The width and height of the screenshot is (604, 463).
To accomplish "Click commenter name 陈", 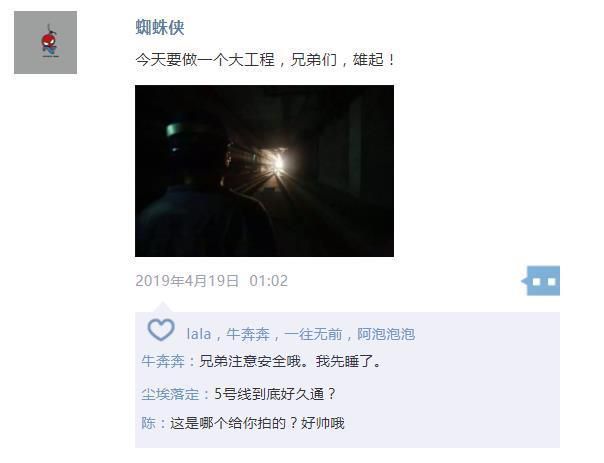I will pos(148,423).
